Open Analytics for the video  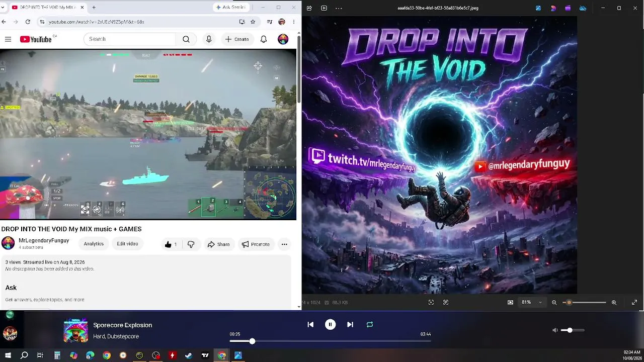pyautogui.click(x=94, y=244)
